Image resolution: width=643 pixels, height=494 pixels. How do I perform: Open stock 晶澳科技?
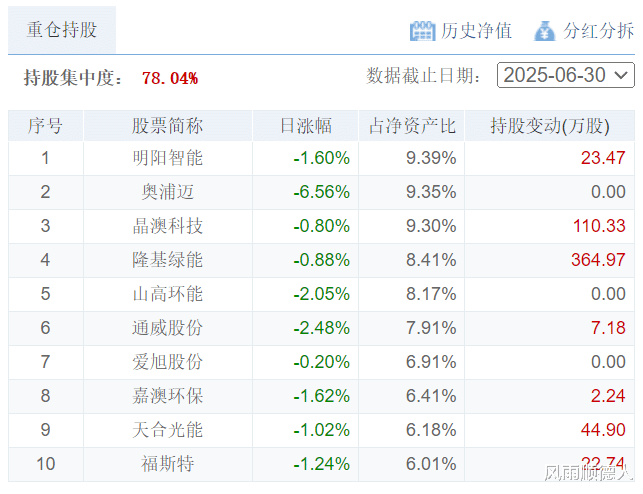167,226
